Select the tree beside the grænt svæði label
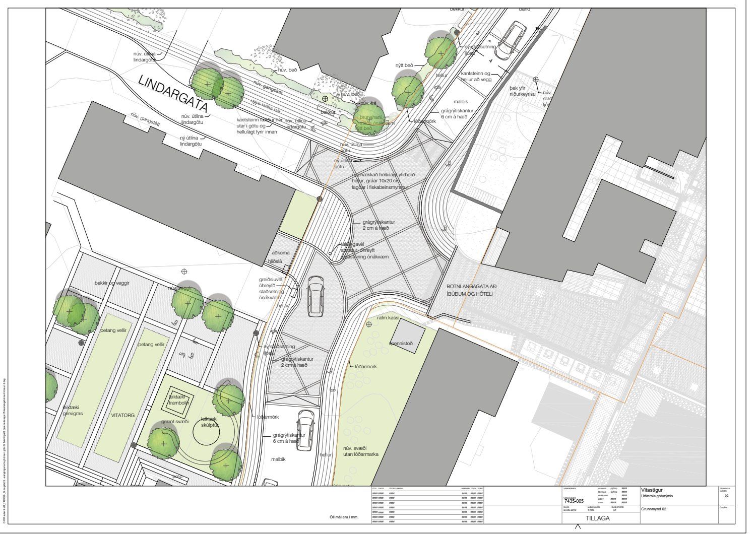 [163, 443]
